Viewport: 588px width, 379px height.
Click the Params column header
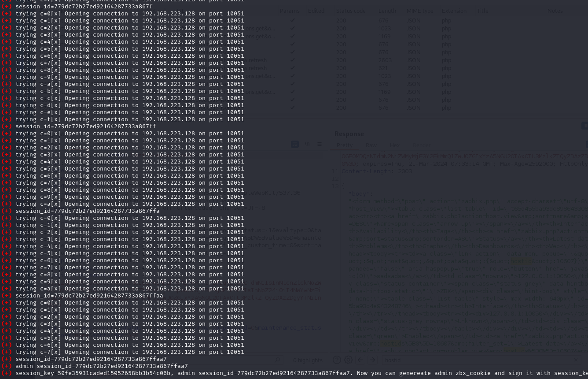[289, 11]
